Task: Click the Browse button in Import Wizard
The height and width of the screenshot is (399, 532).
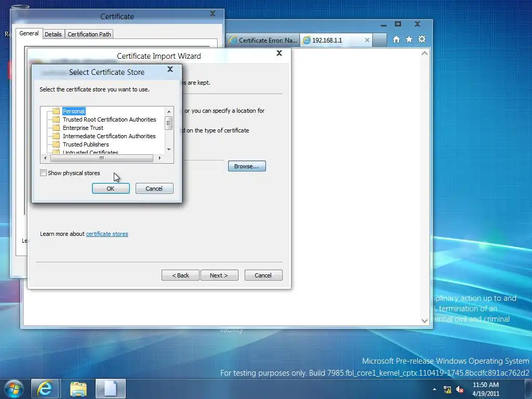Action: [x=247, y=166]
